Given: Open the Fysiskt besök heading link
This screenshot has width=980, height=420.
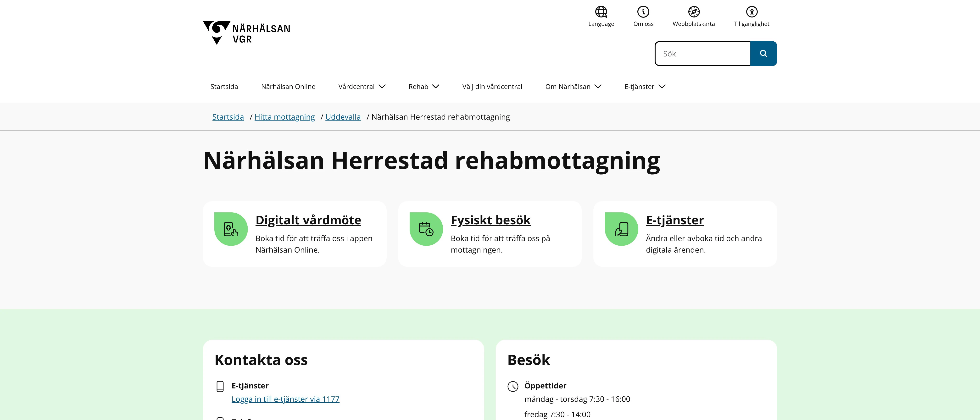Looking at the screenshot, I should point(490,220).
